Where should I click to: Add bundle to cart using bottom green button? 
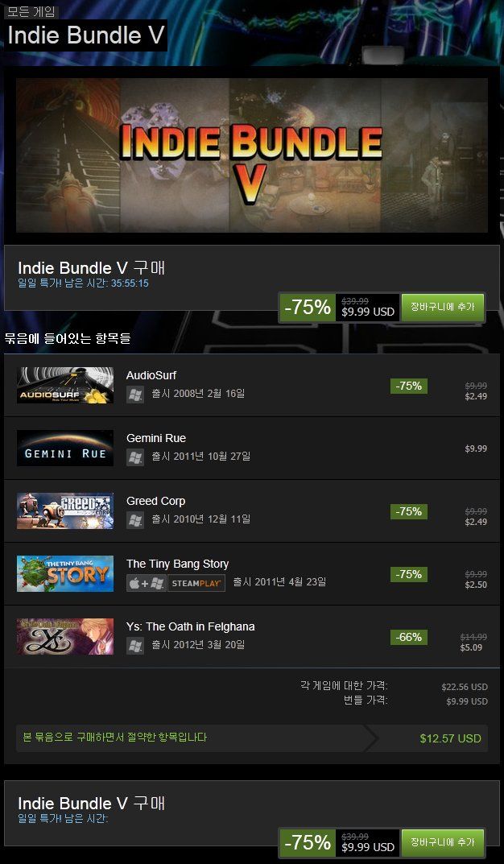tap(443, 842)
